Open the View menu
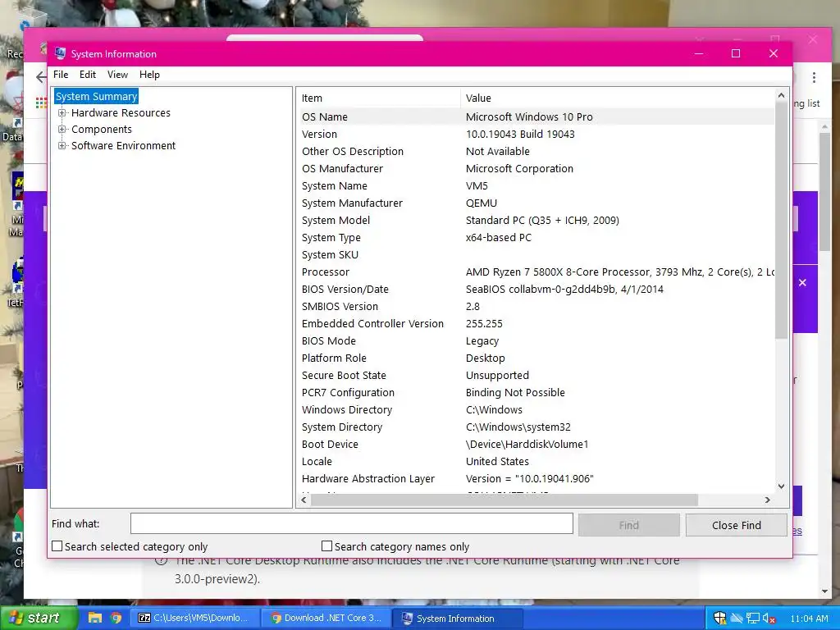840x630 pixels. coord(117,75)
